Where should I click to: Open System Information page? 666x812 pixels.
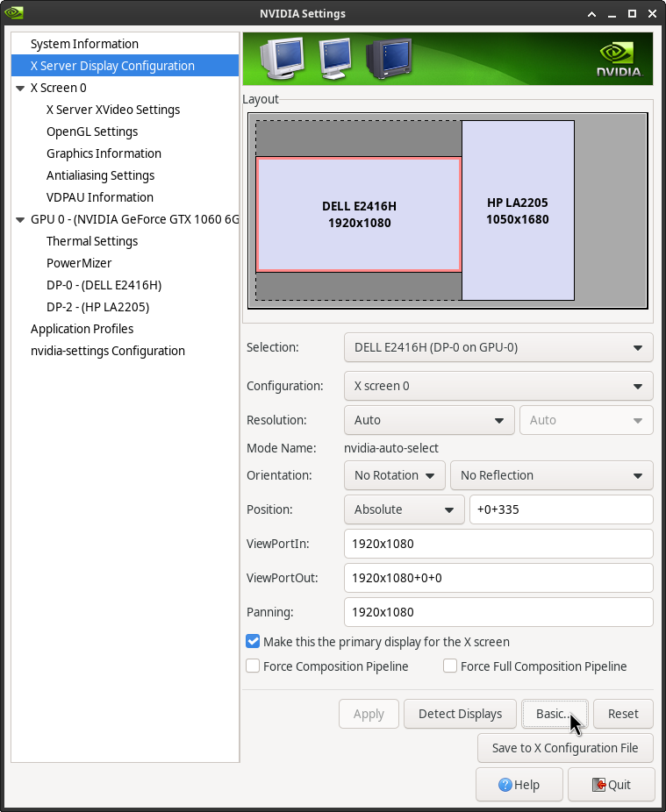(x=125, y=44)
